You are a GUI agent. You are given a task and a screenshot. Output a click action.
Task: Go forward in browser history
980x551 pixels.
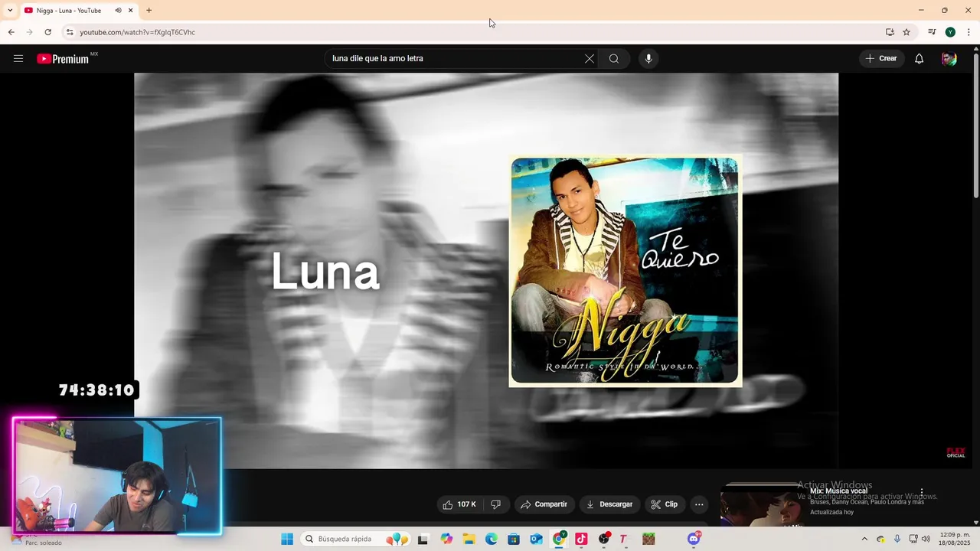click(x=29, y=32)
